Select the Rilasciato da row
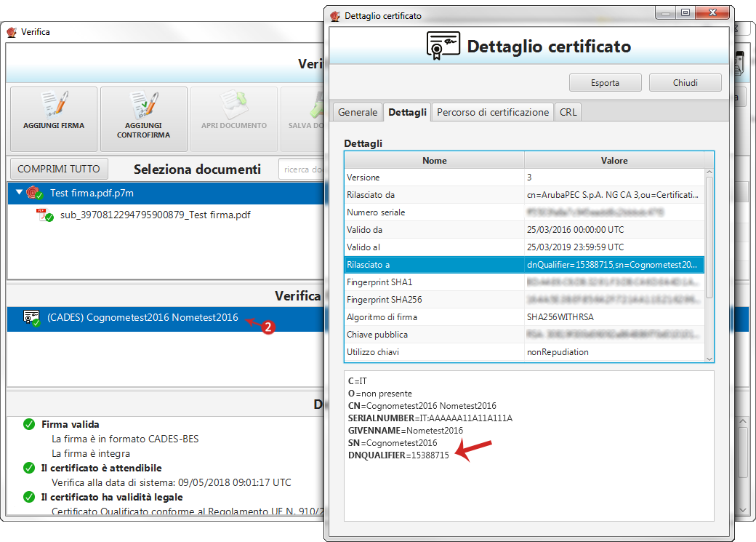756x542 pixels. [x=525, y=195]
